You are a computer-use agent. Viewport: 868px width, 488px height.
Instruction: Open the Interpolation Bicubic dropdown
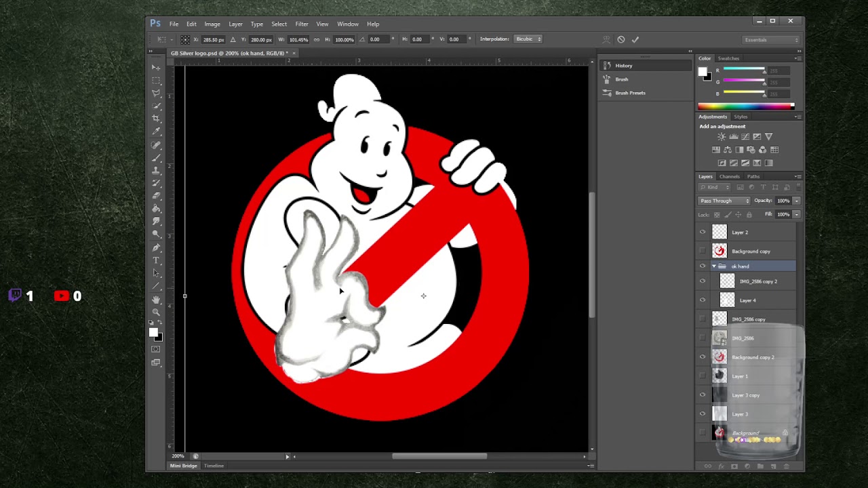(x=528, y=39)
